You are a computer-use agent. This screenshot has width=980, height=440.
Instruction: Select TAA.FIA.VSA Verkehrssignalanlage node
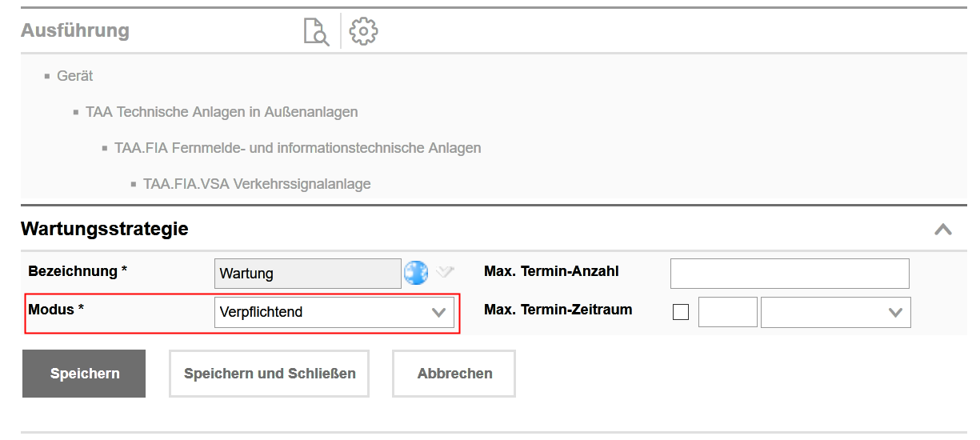(x=257, y=184)
